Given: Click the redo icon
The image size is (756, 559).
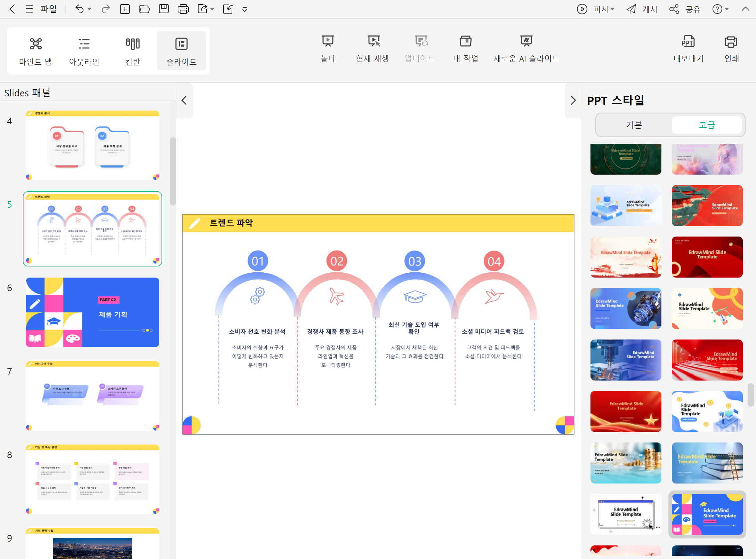Looking at the screenshot, I should [x=106, y=9].
